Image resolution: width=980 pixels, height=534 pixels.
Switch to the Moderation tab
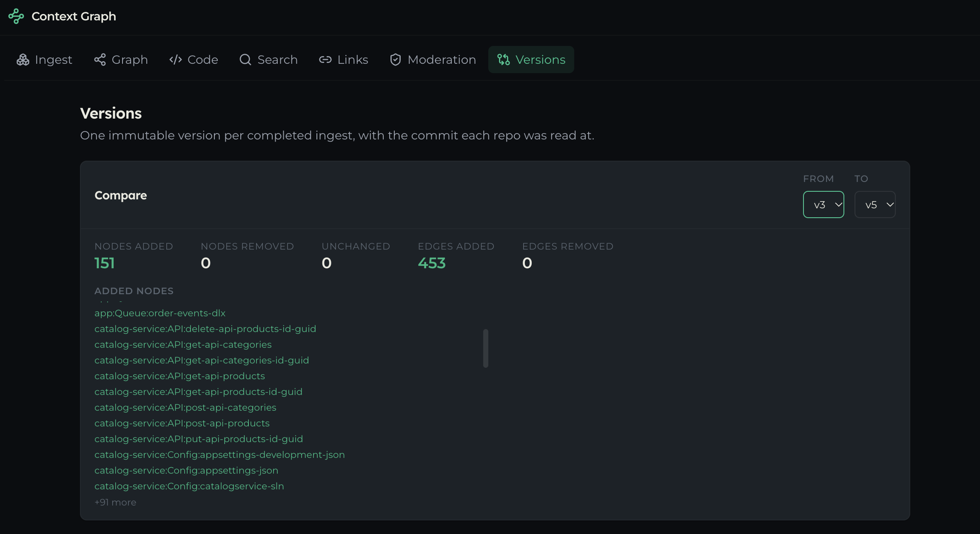pyautogui.click(x=433, y=60)
